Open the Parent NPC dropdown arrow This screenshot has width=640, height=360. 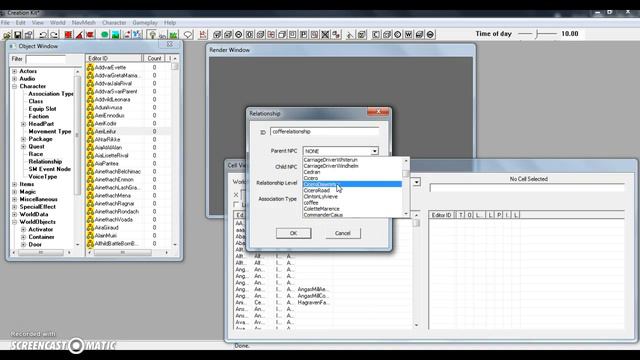click(374, 151)
